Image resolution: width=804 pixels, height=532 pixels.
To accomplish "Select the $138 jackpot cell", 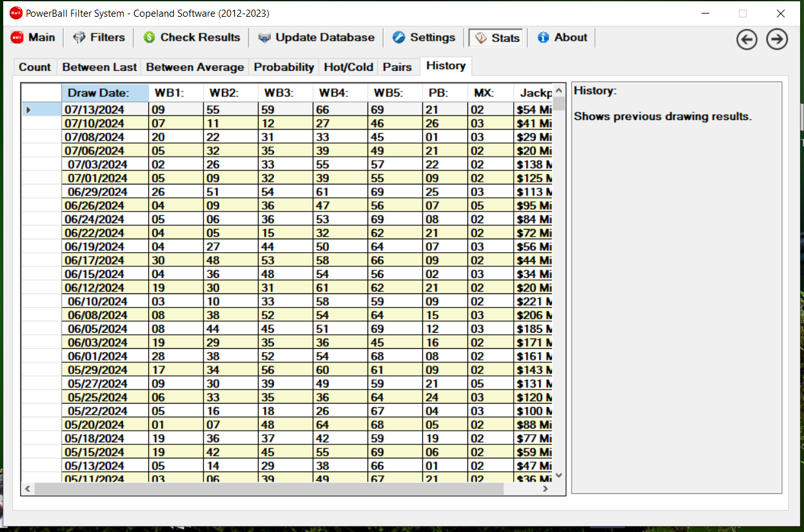I will (x=533, y=164).
